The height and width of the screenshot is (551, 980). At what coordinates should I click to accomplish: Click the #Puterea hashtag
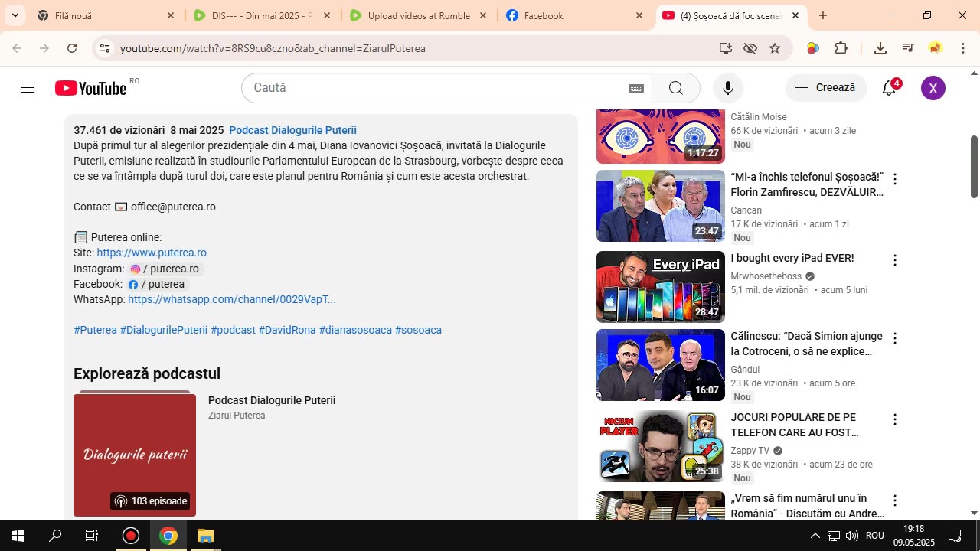[x=95, y=330]
